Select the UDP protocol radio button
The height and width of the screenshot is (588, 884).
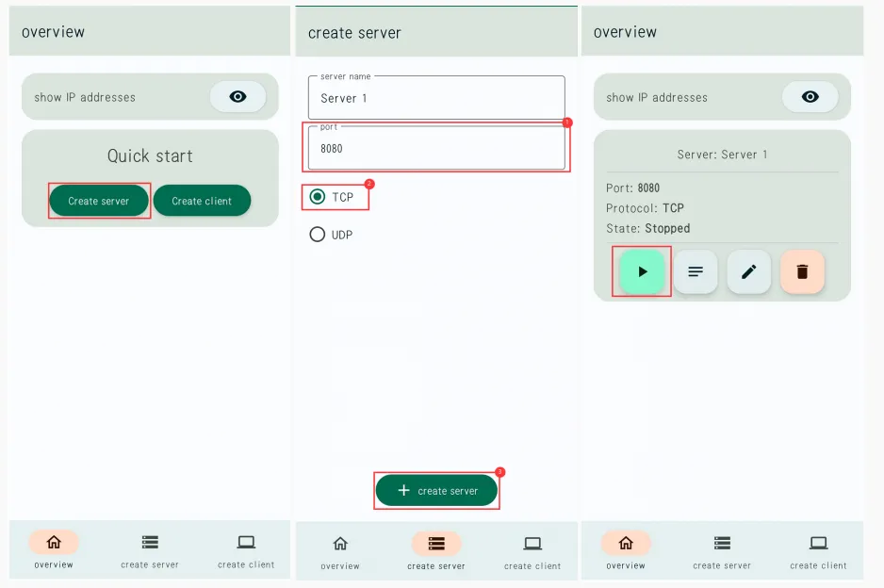[318, 235]
